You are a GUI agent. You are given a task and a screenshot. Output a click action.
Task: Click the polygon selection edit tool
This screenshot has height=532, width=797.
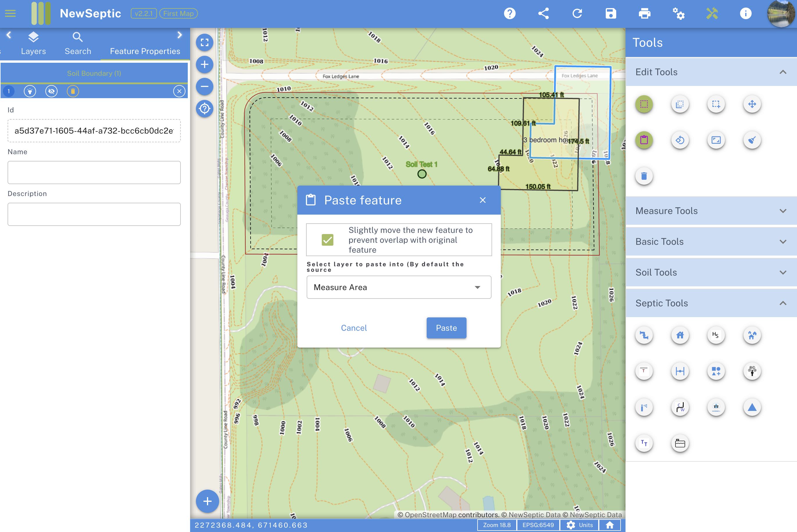click(644, 103)
